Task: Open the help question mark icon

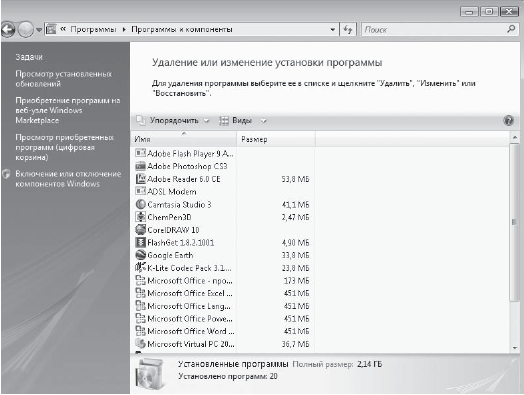Action: [508, 121]
